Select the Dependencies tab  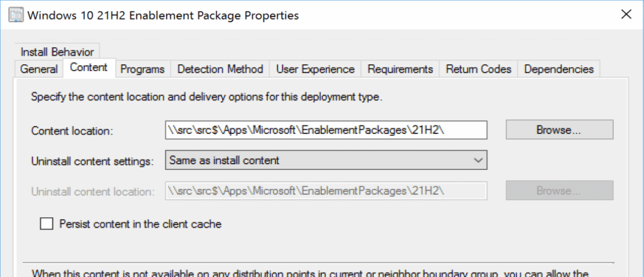pyautogui.click(x=558, y=69)
